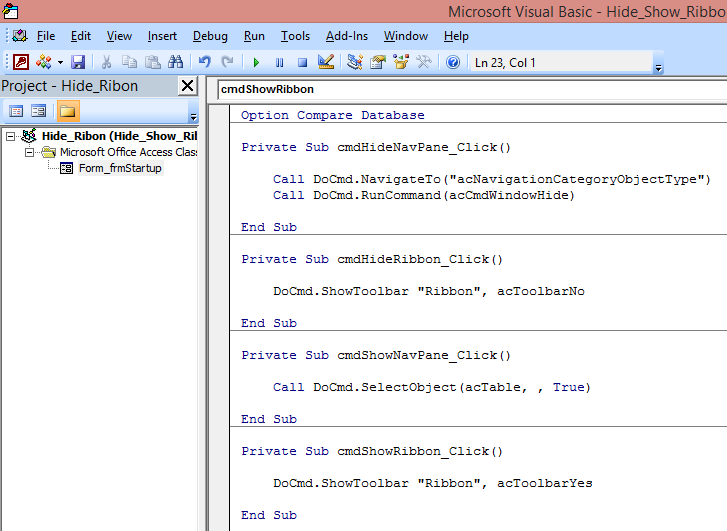Click the DoCmd.SelectObject code line
This screenshot has height=531, width=727.
(432, 387)
